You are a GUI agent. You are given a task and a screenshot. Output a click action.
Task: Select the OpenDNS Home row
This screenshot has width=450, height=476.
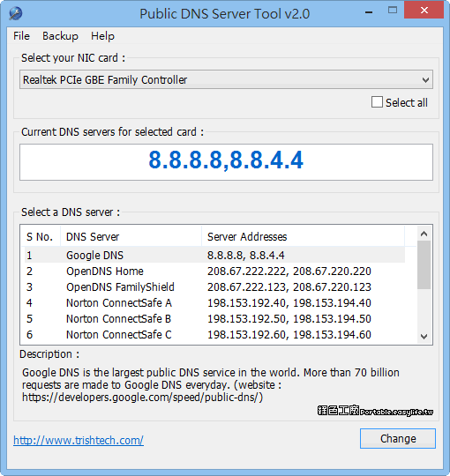(x=214, y=271)
